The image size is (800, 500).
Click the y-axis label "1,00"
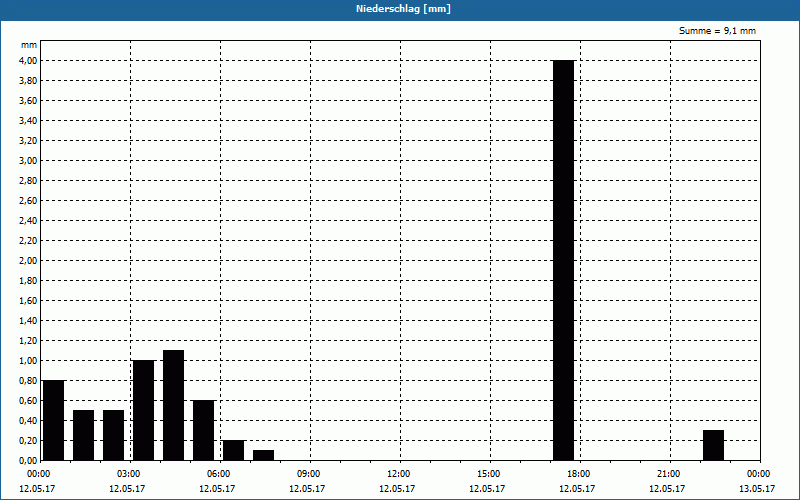pyautogui.click(x=28, y=361)
